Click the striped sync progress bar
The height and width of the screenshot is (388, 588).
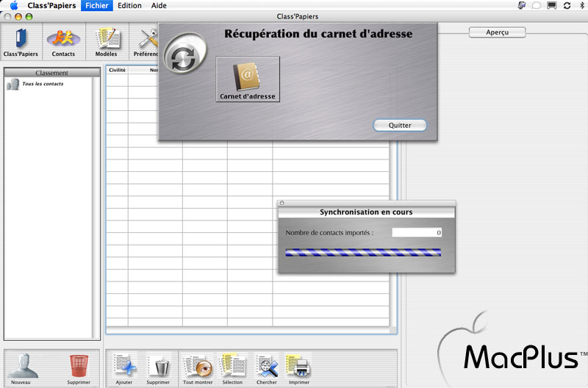[363, 252]
